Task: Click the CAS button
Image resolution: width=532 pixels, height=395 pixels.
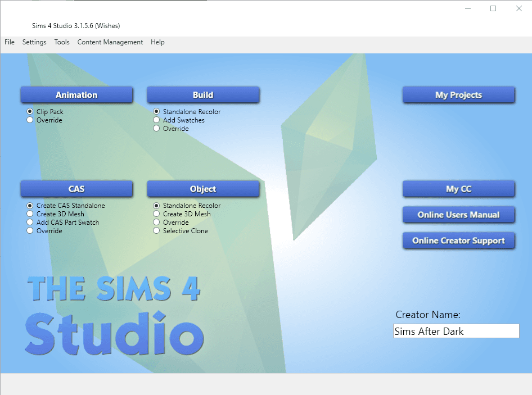Action: (76, 189)
